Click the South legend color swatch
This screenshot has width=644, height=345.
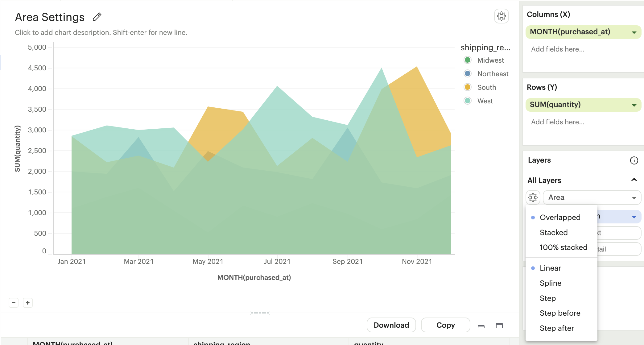pos(467,87)
